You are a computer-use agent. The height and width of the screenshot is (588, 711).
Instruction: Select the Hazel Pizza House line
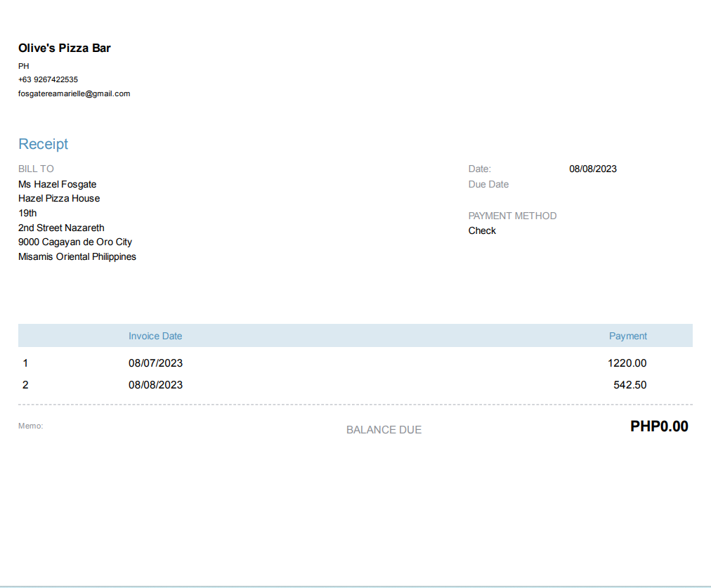click(x=59, y=199)
